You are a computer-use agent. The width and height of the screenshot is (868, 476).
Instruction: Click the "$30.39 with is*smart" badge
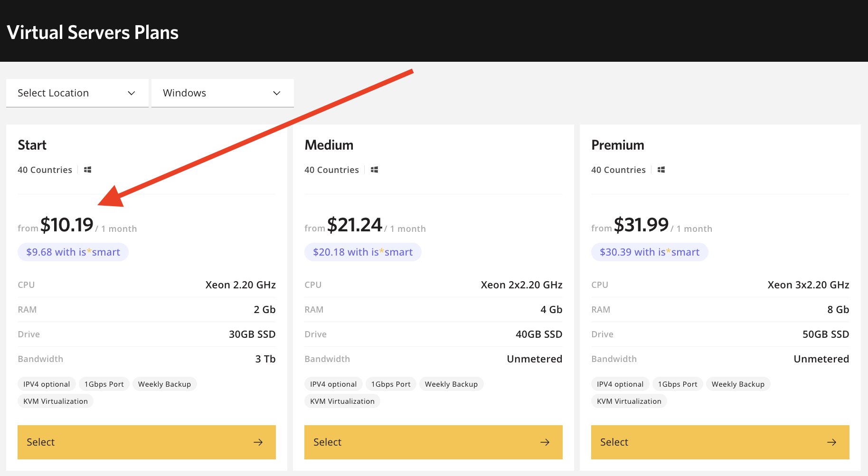coord(649,252)
